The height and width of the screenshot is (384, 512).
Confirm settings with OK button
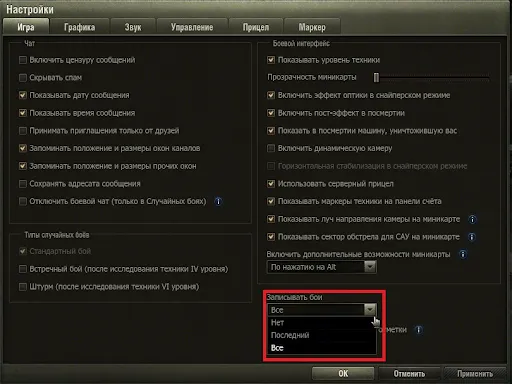pos(343,374)
